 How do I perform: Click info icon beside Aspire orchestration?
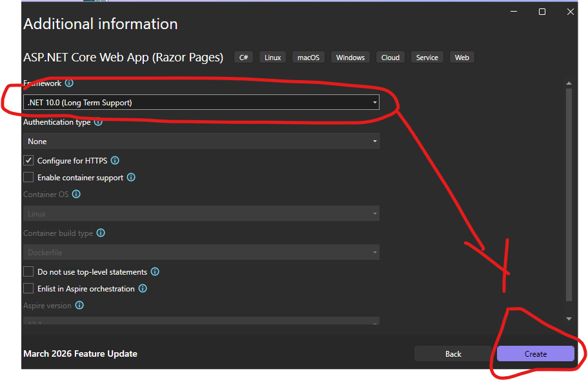pos(143,289)
